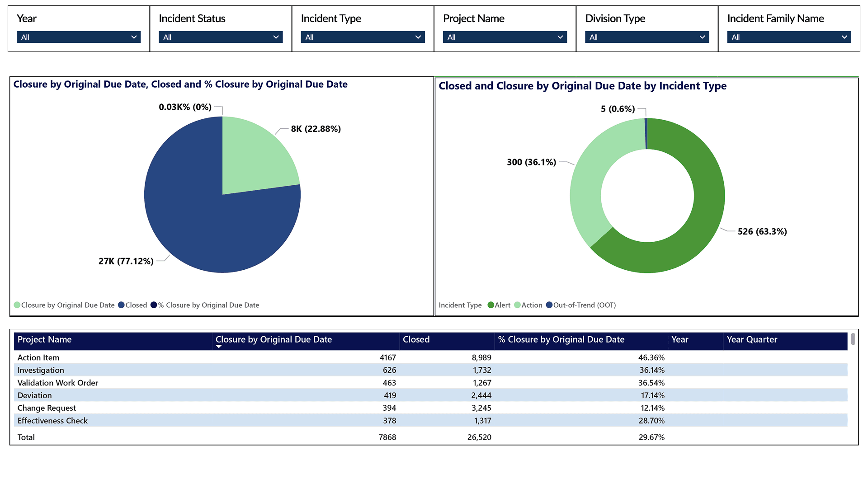Open the Year filter dropdown
The image size is (868, 488).
point(78,37)
